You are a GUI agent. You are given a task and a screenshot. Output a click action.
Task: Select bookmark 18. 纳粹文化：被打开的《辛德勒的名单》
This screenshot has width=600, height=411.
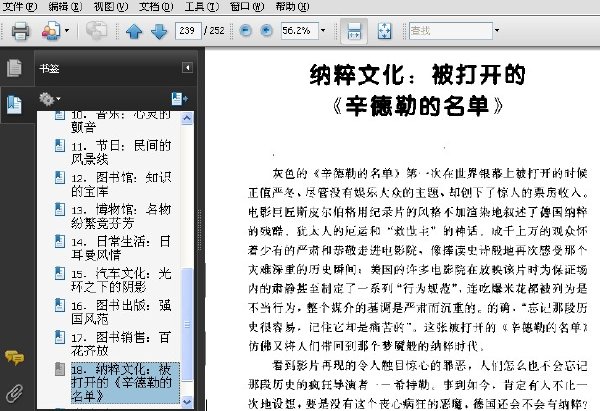[125, 383]
